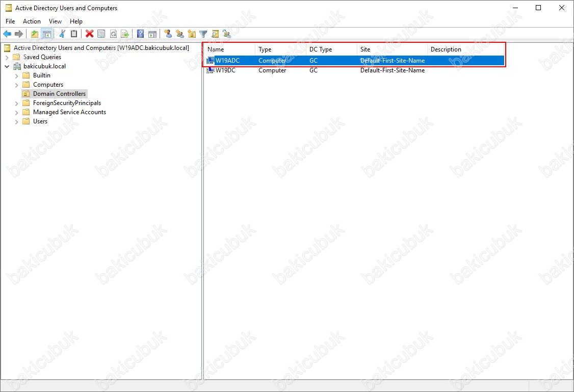Expand the Saved Queries node

pyautogui.click(x=7, y=58)
